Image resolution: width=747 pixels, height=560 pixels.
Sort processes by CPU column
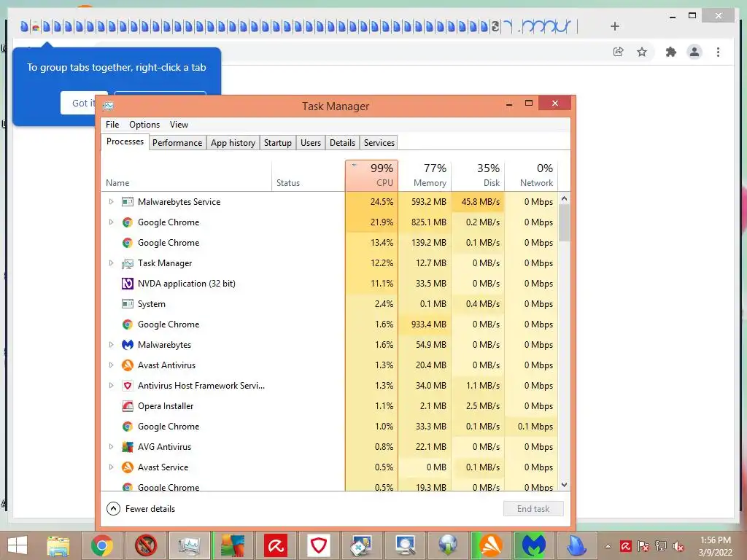click(x=371, y=176)
